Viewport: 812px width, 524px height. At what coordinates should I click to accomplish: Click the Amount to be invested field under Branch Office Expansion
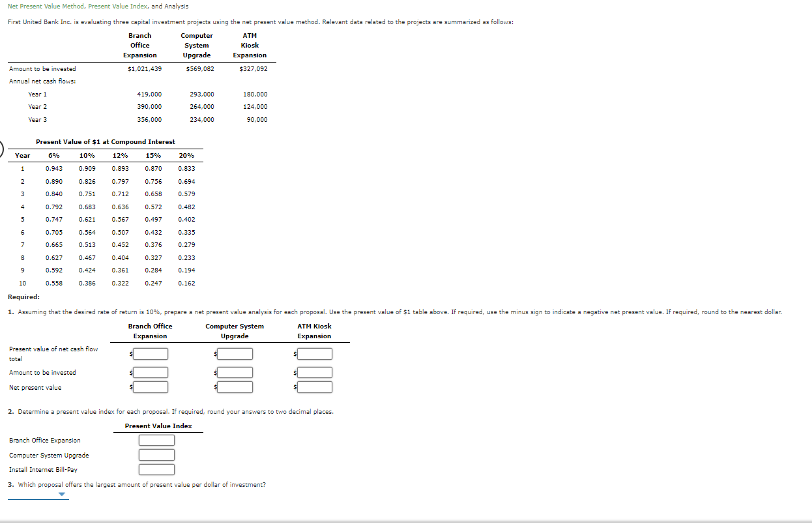pos(151,372)
